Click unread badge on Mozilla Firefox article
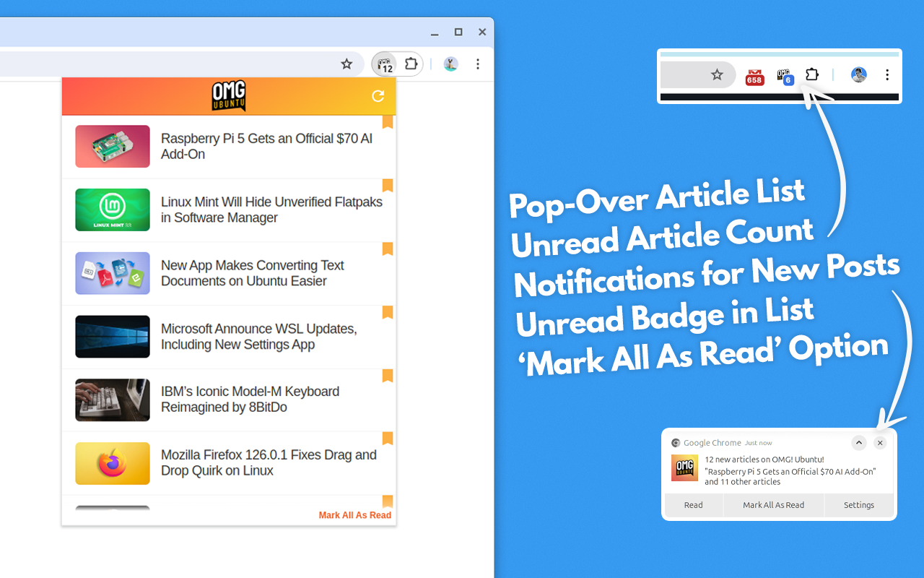Viewport: 924px width, 578px height. [x=388, y=439]
